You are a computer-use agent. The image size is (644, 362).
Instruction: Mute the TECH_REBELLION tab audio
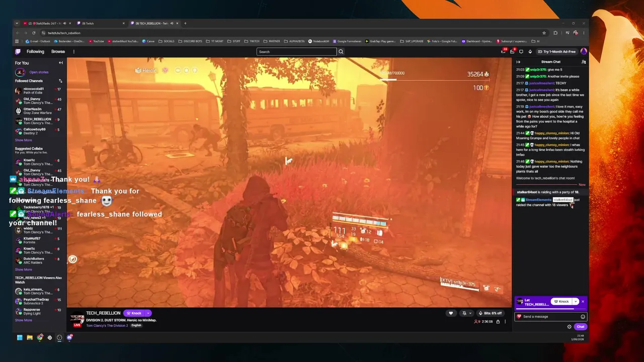point(172,23)
